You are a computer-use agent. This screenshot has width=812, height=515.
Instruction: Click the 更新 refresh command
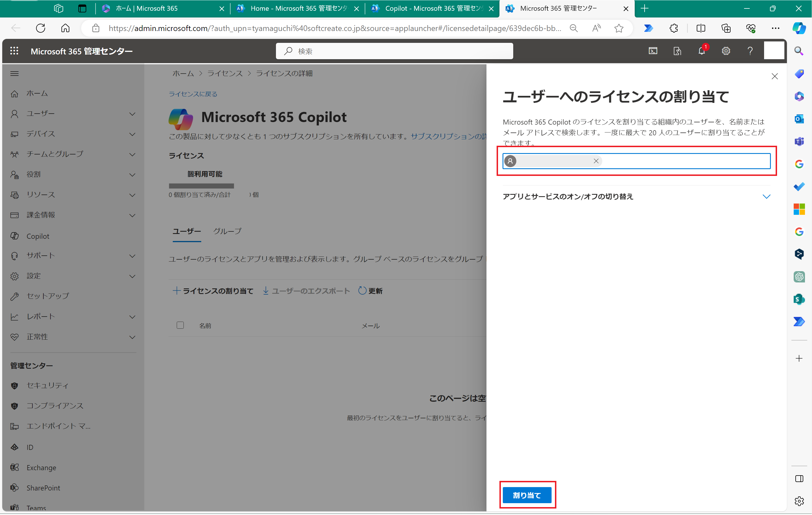click(370, 291)
